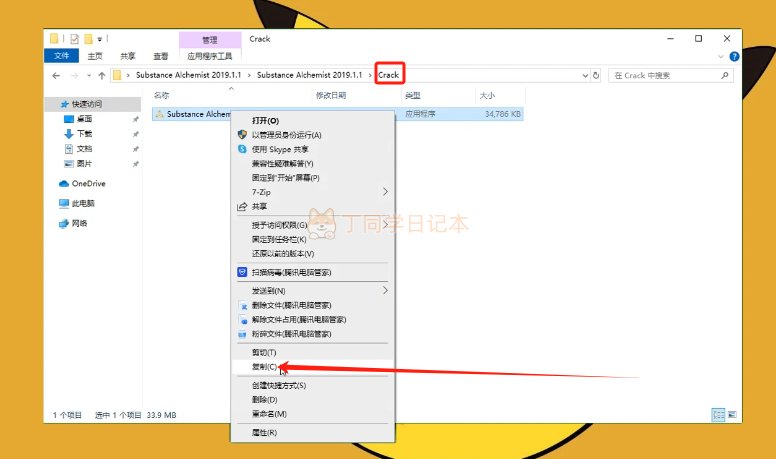The height and width of the screenshot is (459, 776).
Task: Open recent locations dropdown beside navigation arrows
Action: click(x=89, y=75)
